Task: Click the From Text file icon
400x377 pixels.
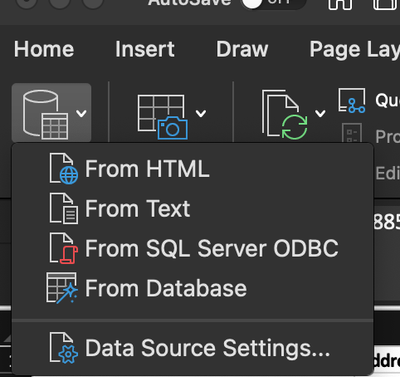Action: pos(64,209)
